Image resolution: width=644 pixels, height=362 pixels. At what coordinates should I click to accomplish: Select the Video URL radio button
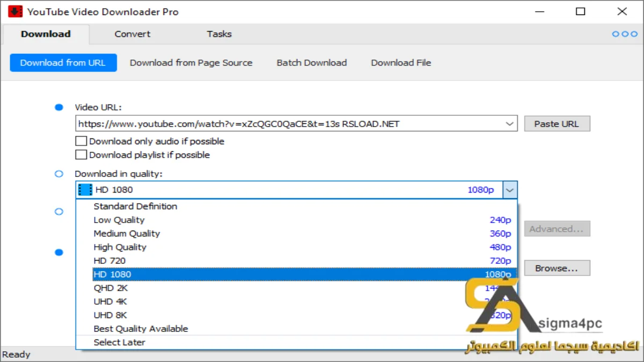[59, 107]
